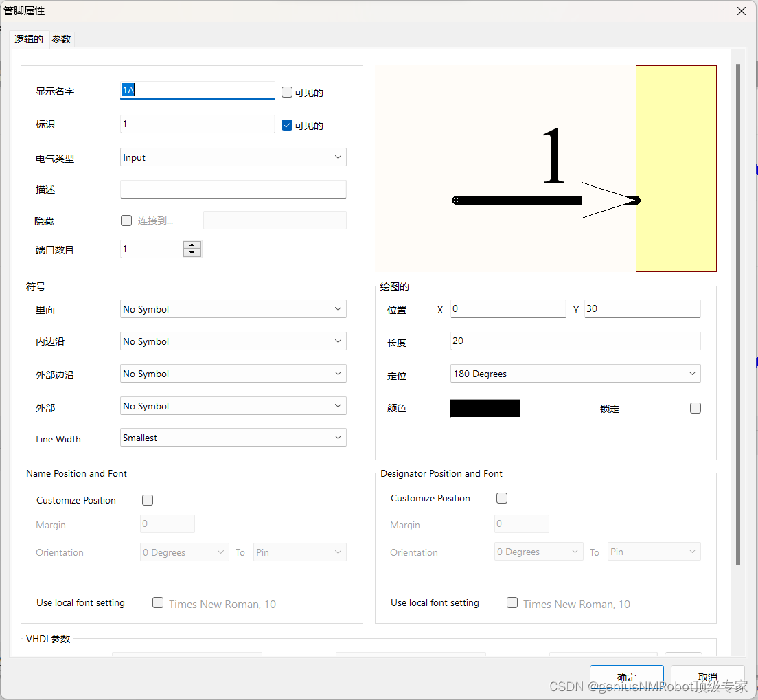Click the 端口数目 up stepper arrow

(x=192, y=245)
